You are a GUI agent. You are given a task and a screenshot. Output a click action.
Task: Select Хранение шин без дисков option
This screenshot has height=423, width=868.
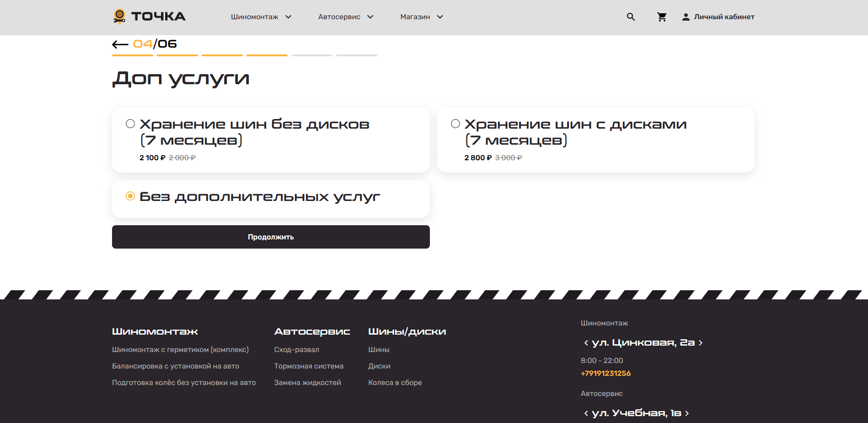tap(130, 124)
